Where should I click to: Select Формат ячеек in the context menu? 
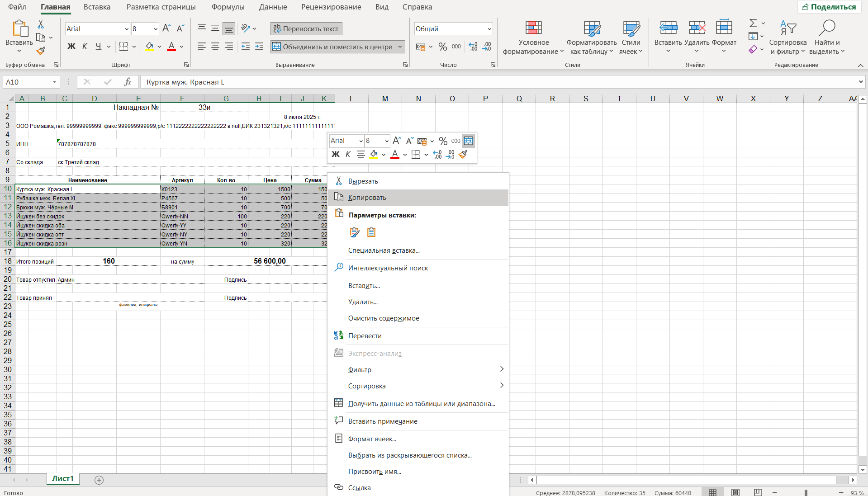pos(372,439)
